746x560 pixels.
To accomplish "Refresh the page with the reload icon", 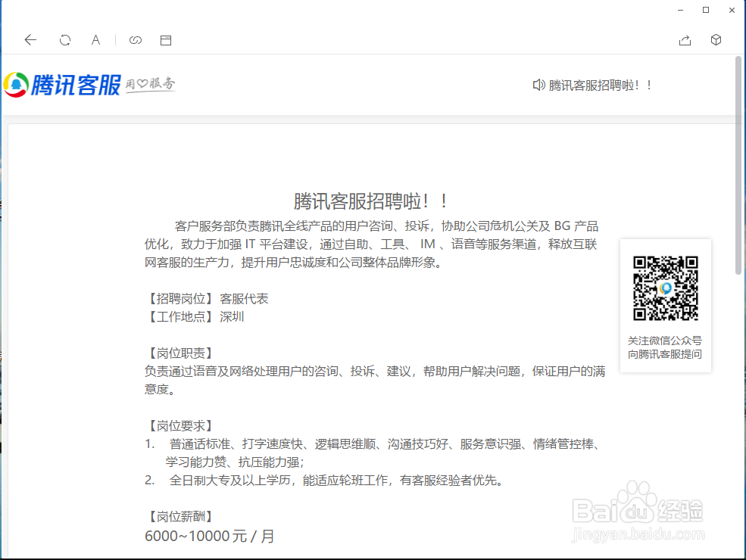I will (65, 40).
